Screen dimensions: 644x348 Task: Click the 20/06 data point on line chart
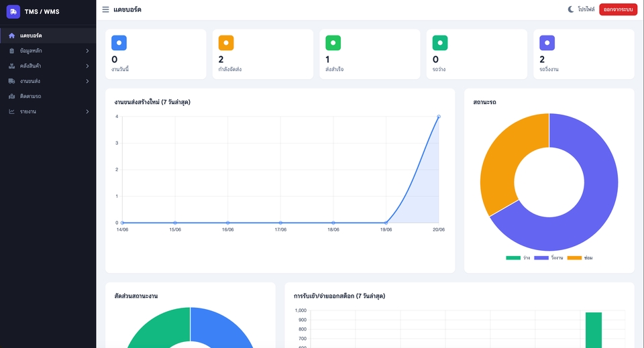[x=439, y=117]
